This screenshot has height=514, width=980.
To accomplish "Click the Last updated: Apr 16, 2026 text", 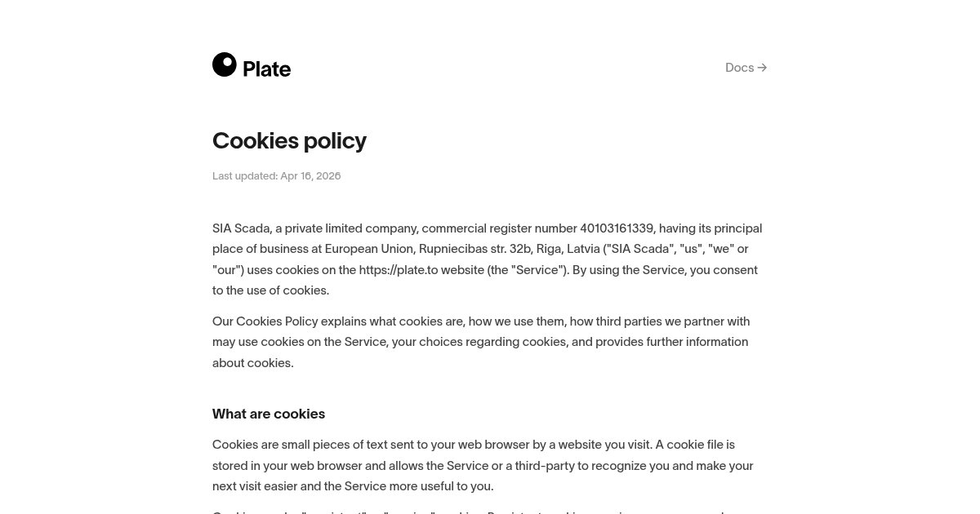I will (x=277, y=175).
